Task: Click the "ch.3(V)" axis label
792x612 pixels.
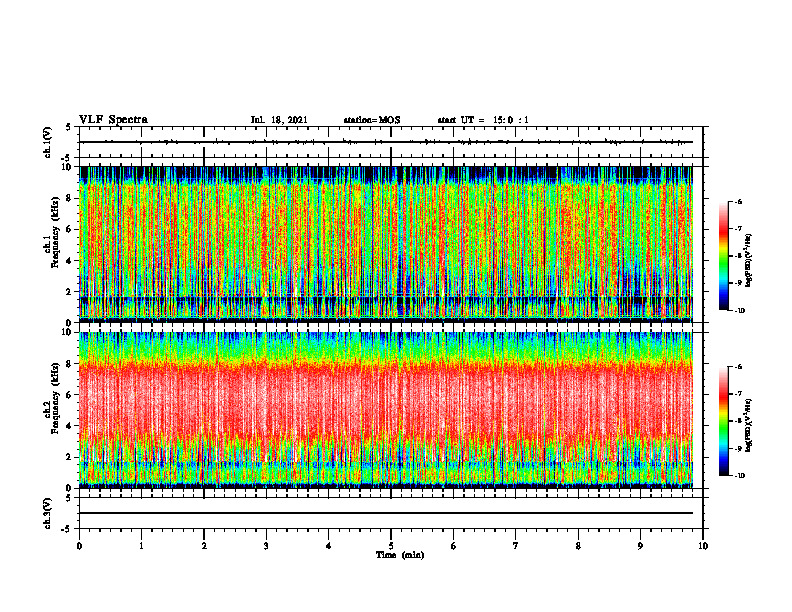Action: coord(48,513)
